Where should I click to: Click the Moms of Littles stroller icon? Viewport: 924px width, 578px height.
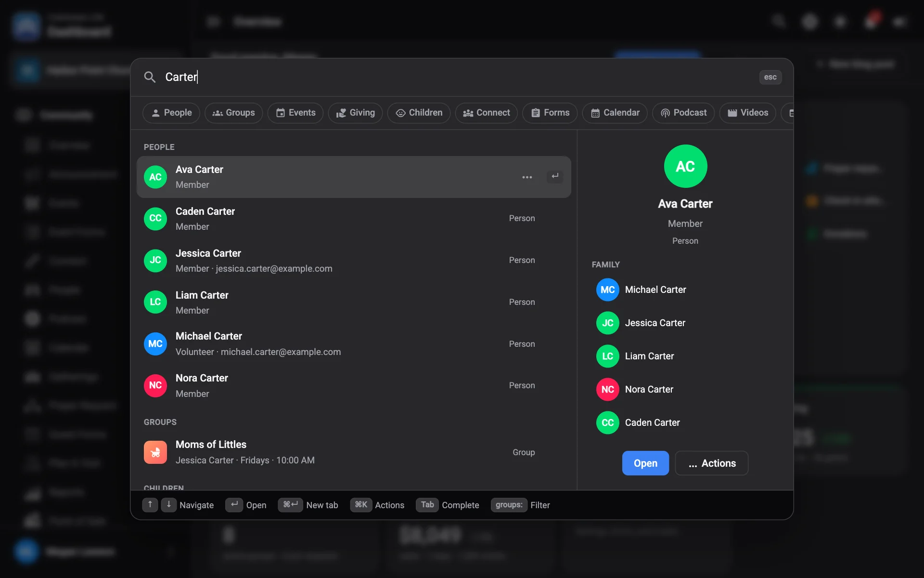point(155,452)
